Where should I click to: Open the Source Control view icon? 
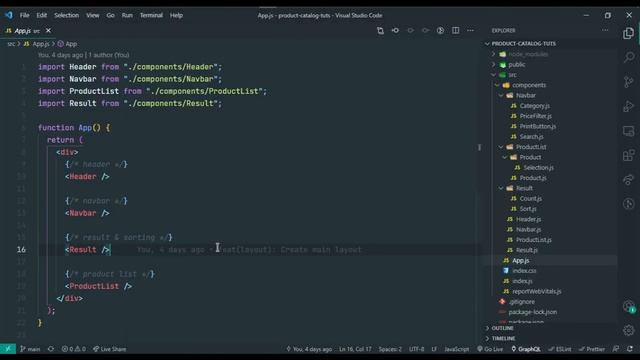(629, 82)
